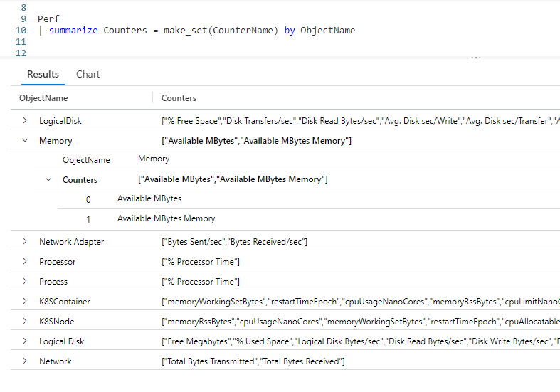Select the nested 'Memory' ObjectName value
This screenshot has height=392, width=560.
154,159
